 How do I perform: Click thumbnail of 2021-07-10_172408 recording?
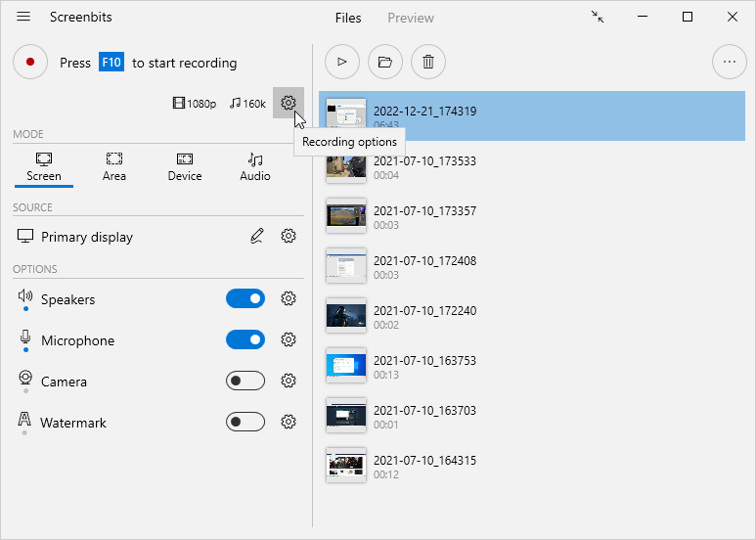[346, 266]
